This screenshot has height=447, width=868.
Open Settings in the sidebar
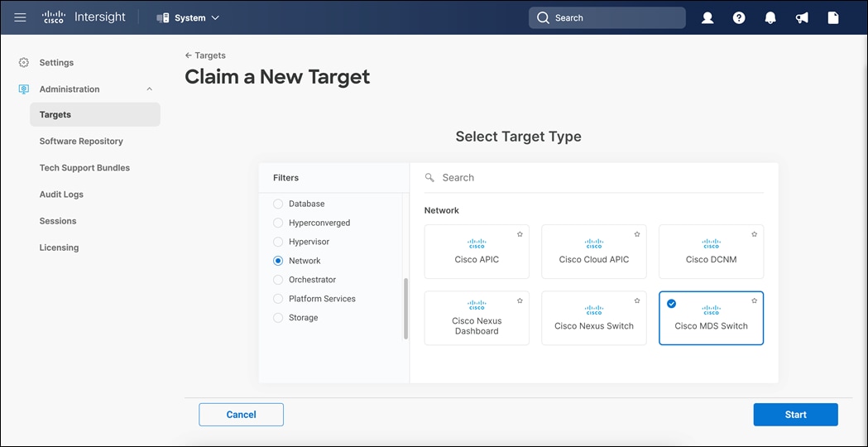tap(56, 63)
